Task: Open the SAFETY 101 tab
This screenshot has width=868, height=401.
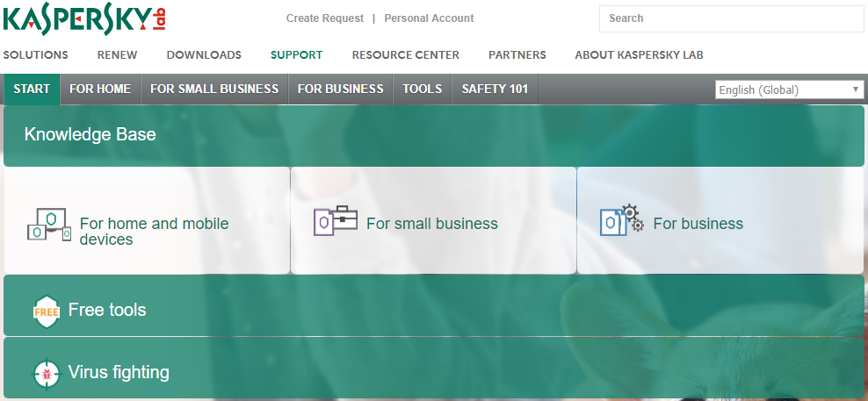Action: 495,89
